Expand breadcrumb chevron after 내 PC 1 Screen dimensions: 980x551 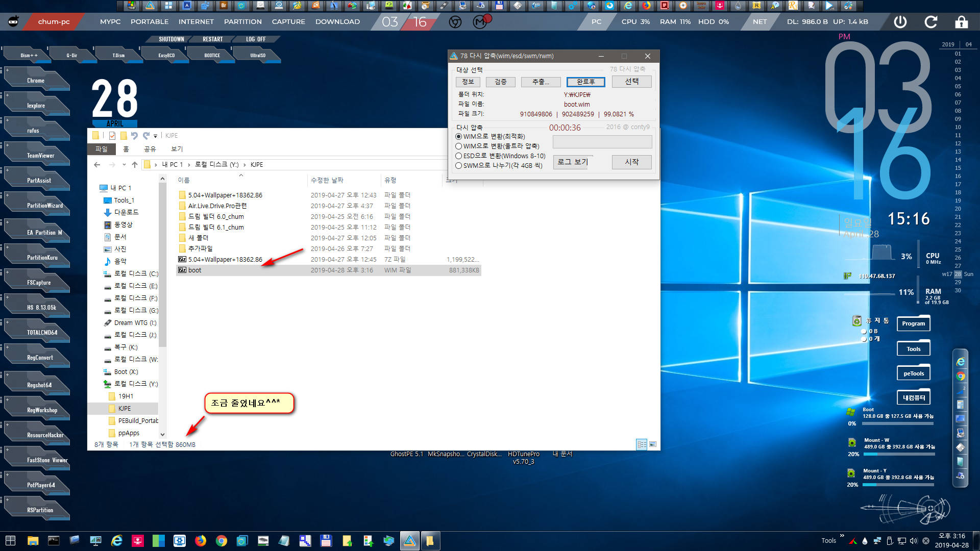click(x=189, y=165)
